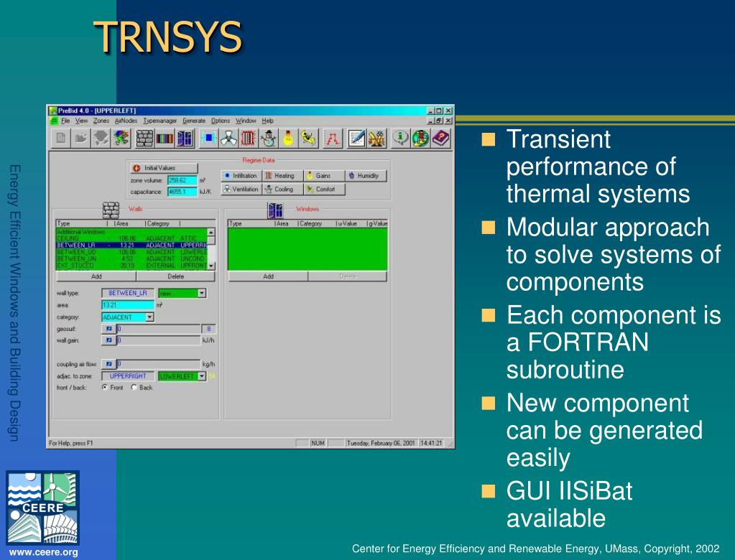735x560 pixels.
Task: Click the walls list scroll up arrow
Action: pos(211,232)
